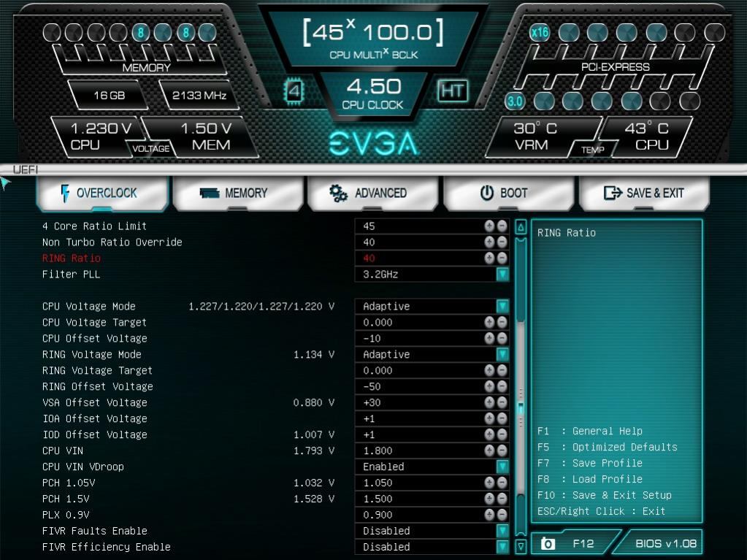Viewport: 747px width, 560px height.
Task: Go to the Boot tab
Action: pyautogui.click(x=508, y=193)
